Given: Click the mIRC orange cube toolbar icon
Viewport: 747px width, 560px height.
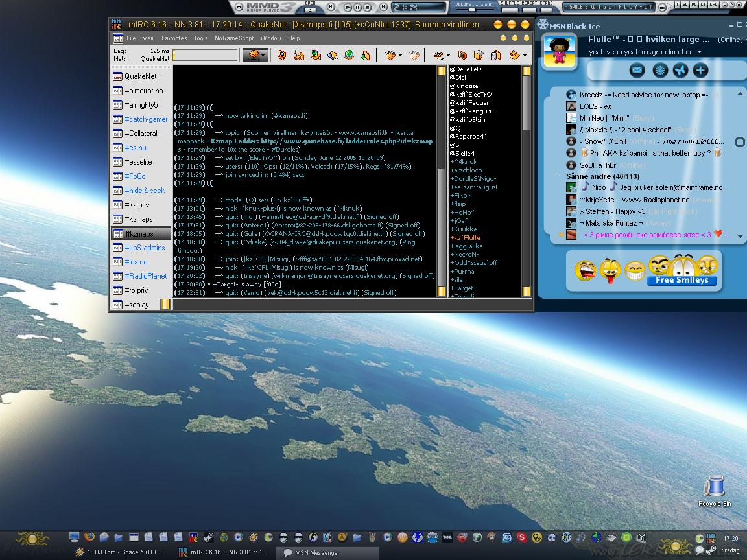Looking at the screenshot, I should coord(462,55).
